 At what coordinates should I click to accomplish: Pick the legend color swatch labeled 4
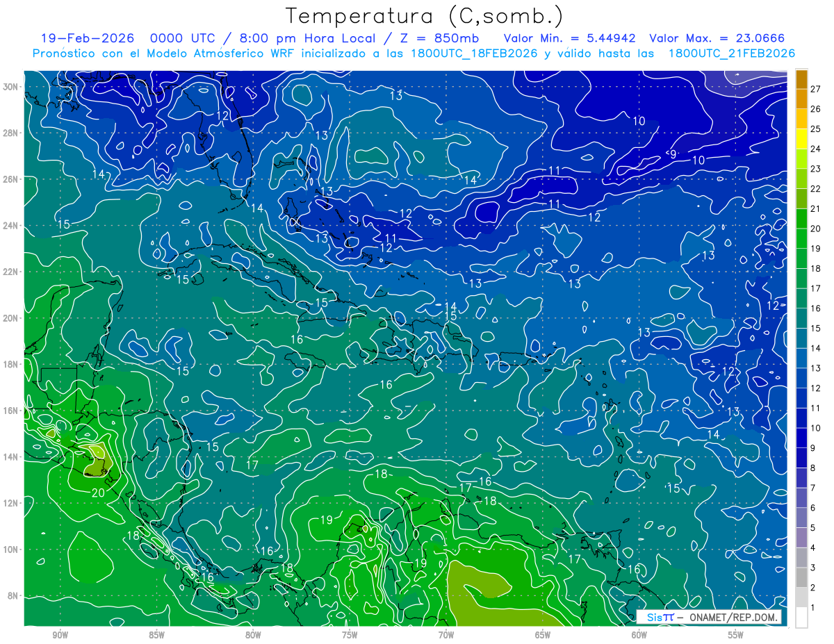click(x=802, y=538)
